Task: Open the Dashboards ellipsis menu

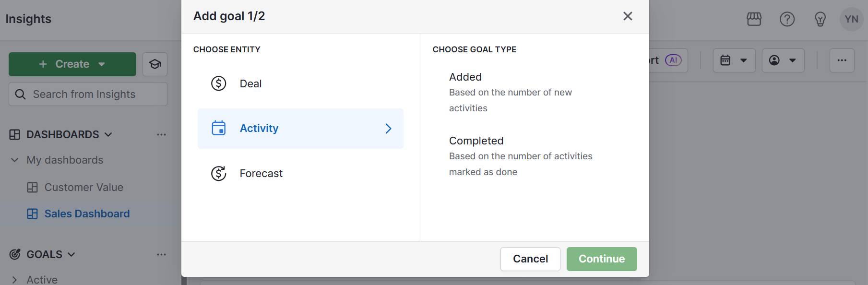Action: (161, 134)
